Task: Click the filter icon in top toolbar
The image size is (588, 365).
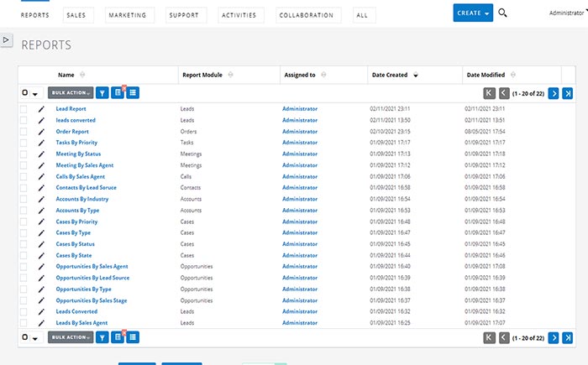Action: click(x=102, y=92)
